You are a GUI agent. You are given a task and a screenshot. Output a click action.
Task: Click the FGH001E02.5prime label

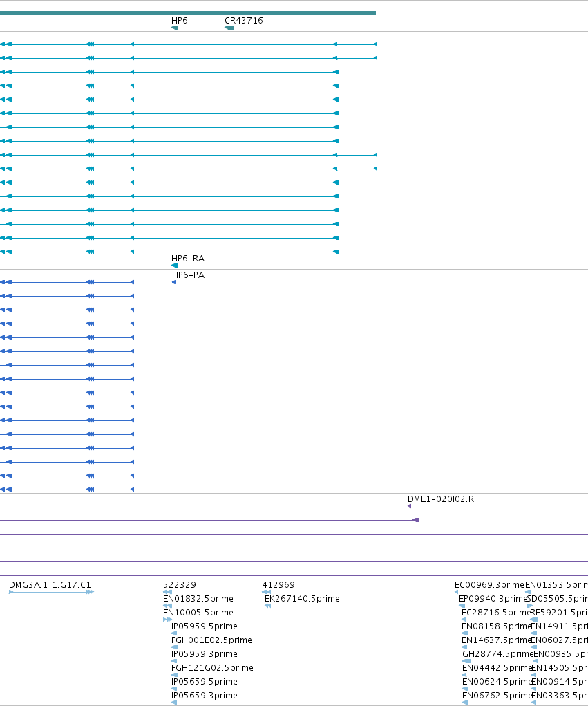tap(211, 640)
